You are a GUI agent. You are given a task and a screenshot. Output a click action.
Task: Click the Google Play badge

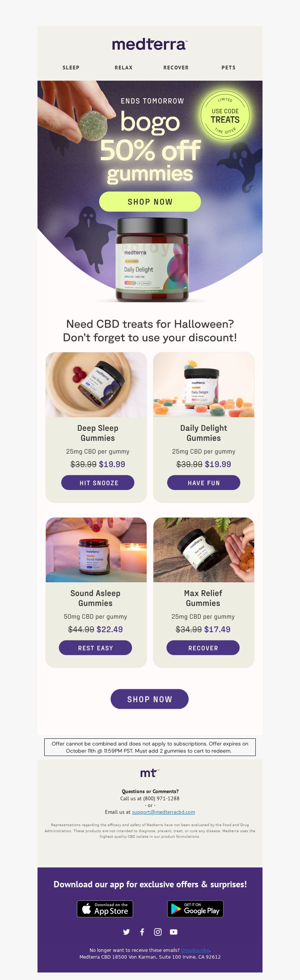pyautogui.click(x=195, y=909)
